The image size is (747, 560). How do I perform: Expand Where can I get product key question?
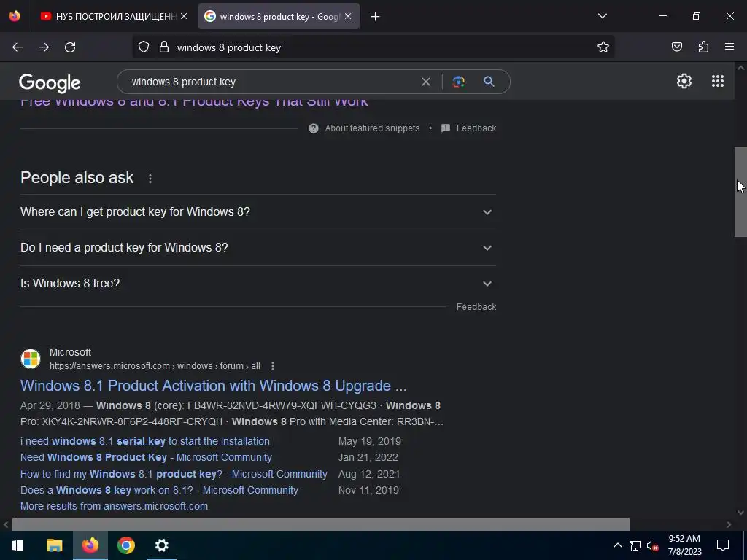pyautogui.click(x=258, y=212)
